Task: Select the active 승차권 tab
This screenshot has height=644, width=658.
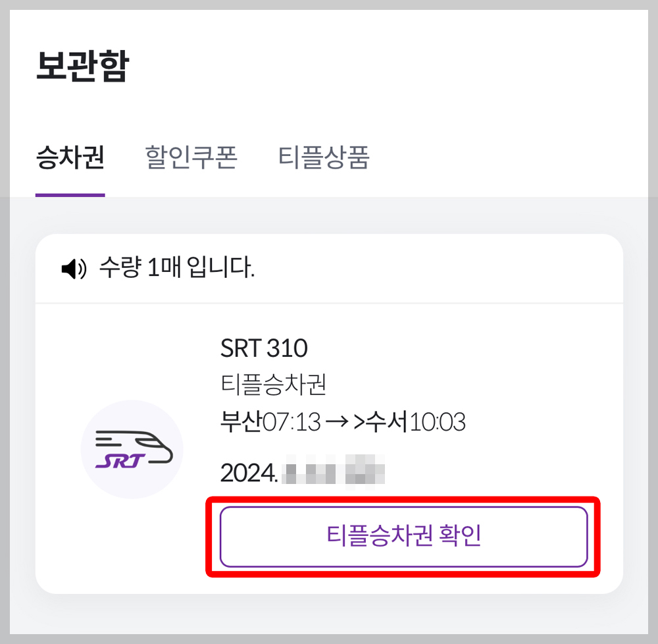Action: 69,157
